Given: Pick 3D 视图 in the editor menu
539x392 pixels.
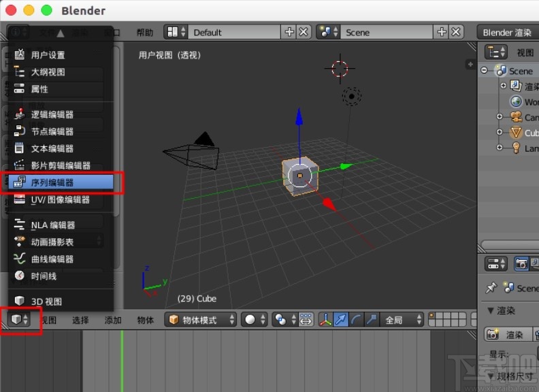Looking at the screenshot, I should point(61,301).
